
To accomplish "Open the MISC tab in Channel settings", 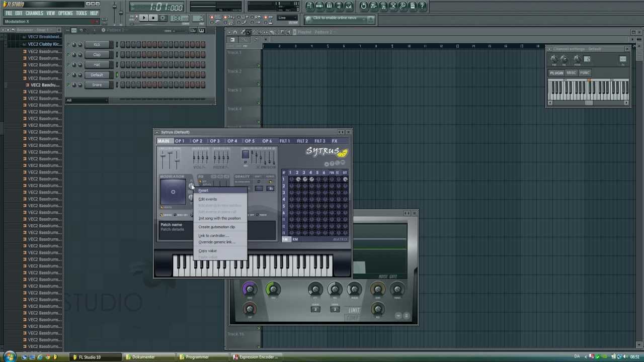I will click(x=572, y=73).
